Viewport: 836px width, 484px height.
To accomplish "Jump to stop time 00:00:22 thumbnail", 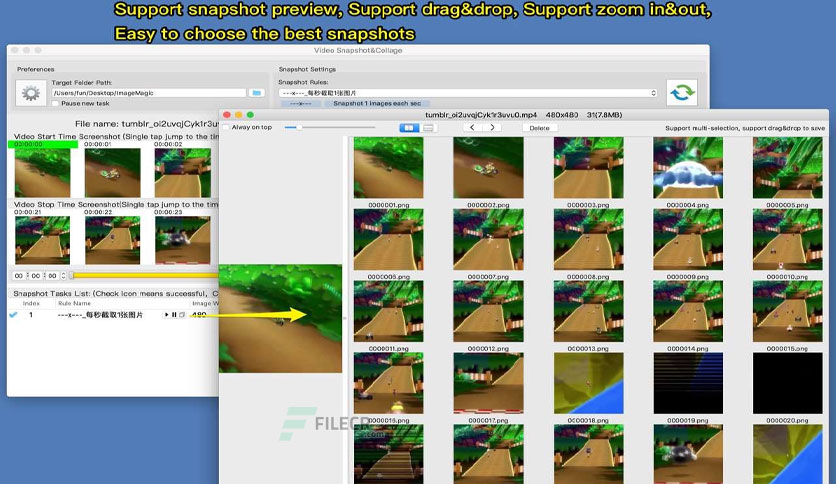I will tap(112, 240).
